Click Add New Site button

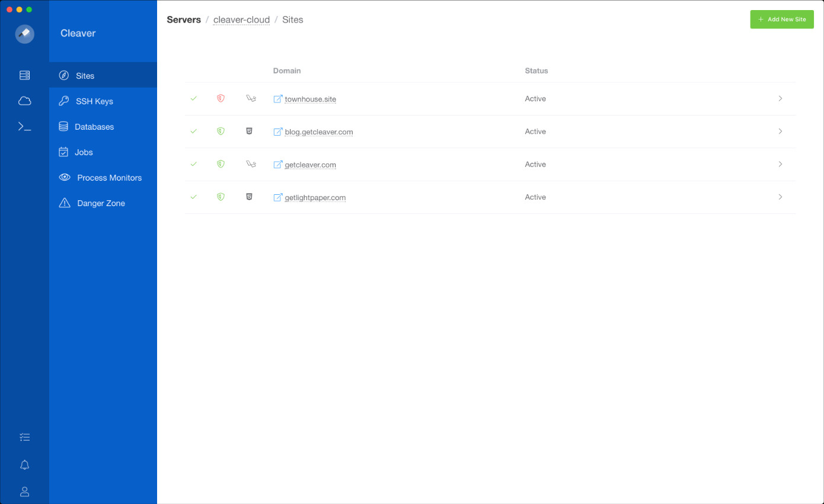[x=782, y=20]
